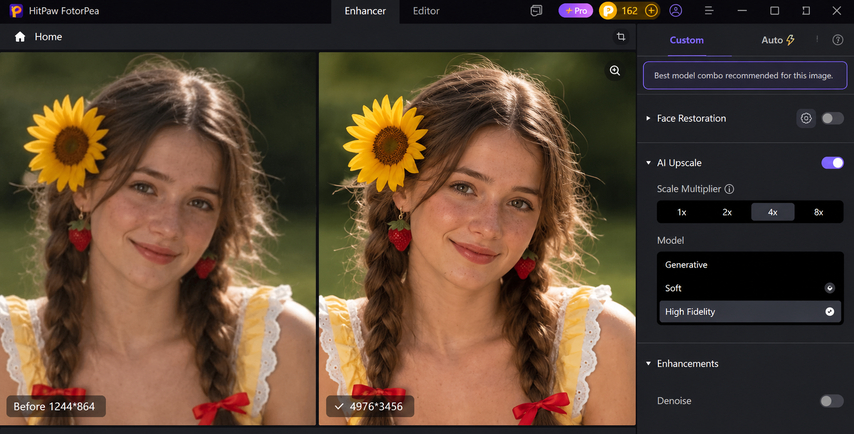The height and width of the screenshot is (434, 854).
Task: Open Face Restoration gear settings
Action: click(x=806, y=118)
